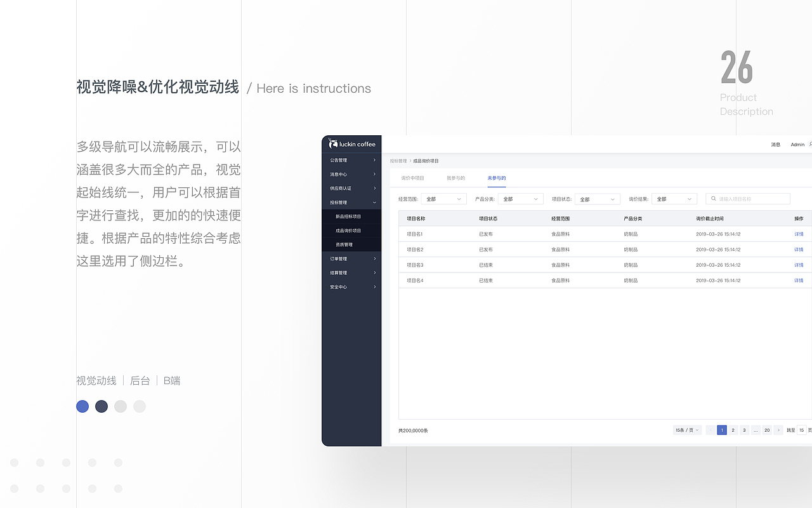Open the 成品询价项目 submenu item
This screenshot has width=812, height=508.
(351, 231)
